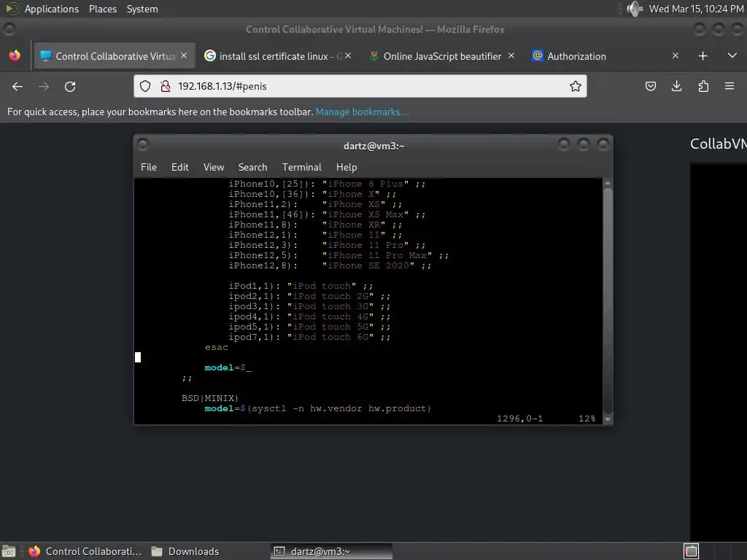Click the terminal scrollbar down arrow

click(608, 419)
